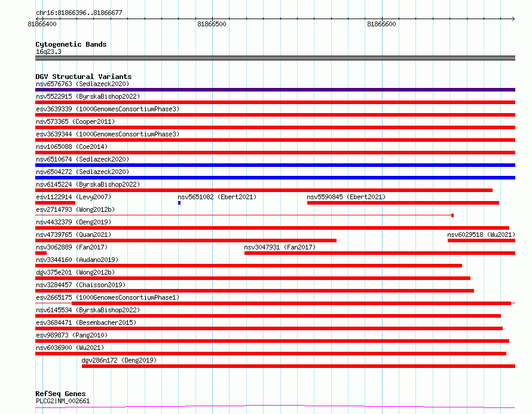This screenshot has width=532, height=414.
Task: Click esv3639344 (1000GenomesConsortiumPhase3) label
Action: [x=108, y=134]
